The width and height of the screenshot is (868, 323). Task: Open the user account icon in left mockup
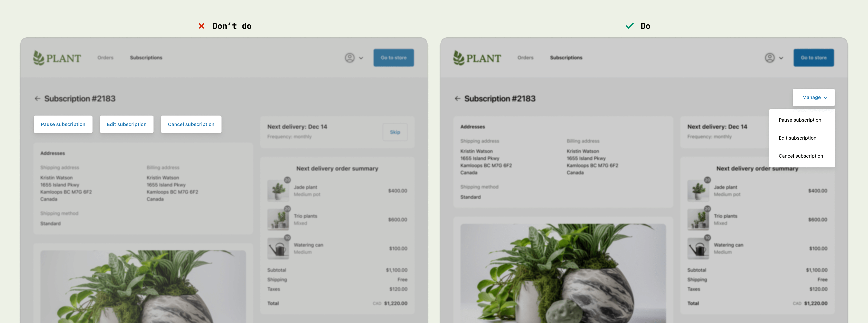click(x=350, y=58)
